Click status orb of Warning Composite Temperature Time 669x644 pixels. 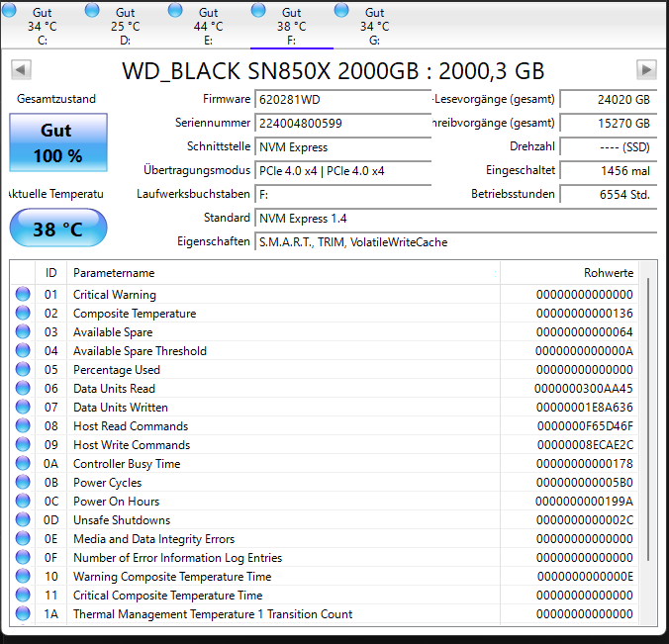[23, 576]
